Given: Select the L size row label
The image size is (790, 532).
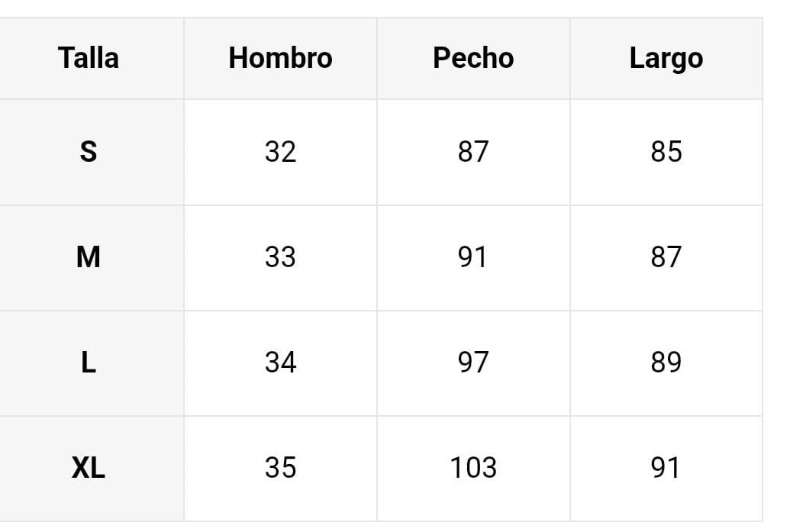Looking at the screenshot, I should tap(89, 363).
